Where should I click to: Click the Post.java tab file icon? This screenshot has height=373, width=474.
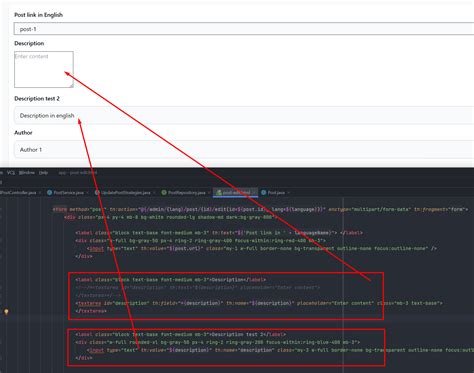click(264, 193)
